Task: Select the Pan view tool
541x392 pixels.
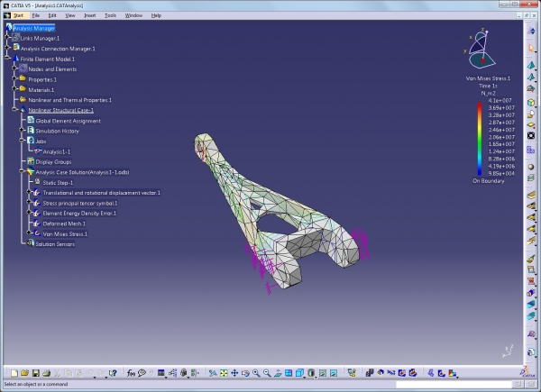Action: coord(234,373)
